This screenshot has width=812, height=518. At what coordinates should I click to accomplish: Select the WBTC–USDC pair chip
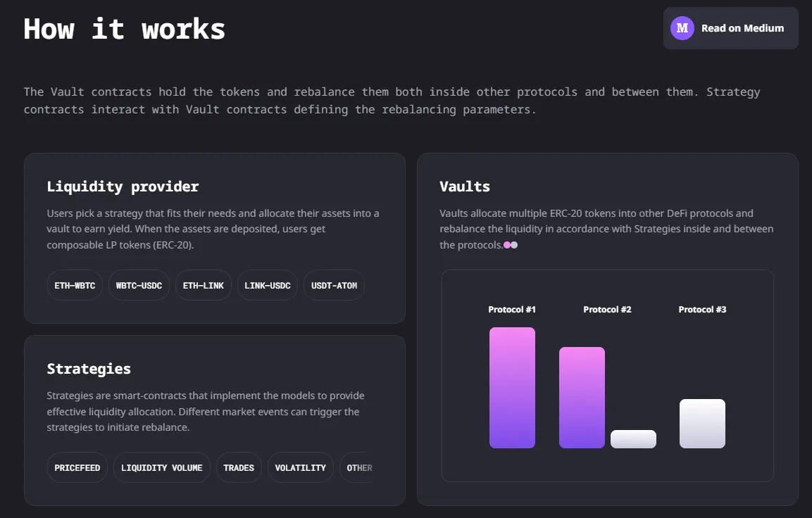tap(139, 285)
